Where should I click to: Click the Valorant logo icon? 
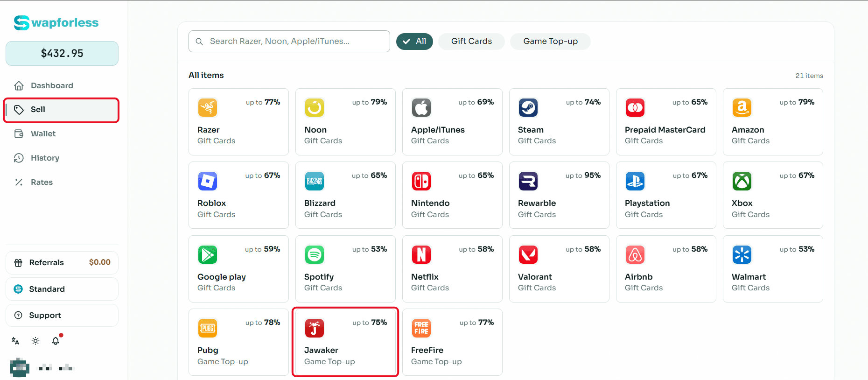coord(528,255)
